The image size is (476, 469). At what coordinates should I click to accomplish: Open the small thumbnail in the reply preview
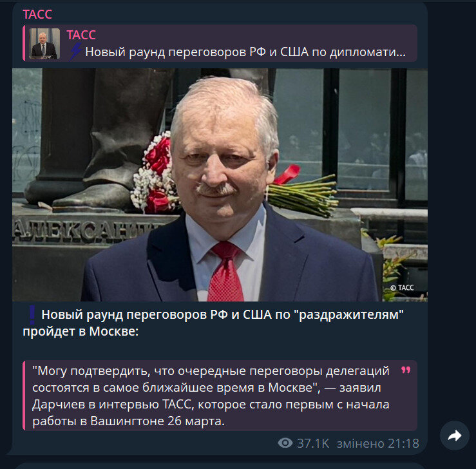point(44,44)
